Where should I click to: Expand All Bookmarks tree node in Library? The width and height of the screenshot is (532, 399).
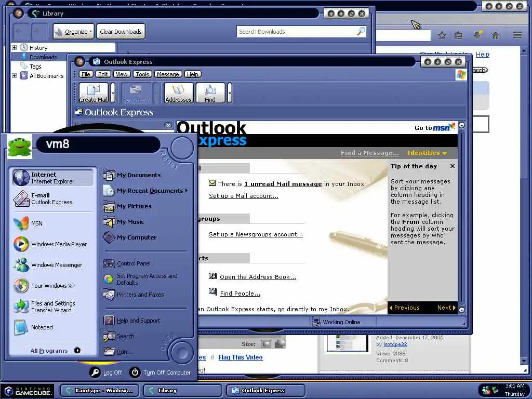pyautogui.click(x=14, y=76)
